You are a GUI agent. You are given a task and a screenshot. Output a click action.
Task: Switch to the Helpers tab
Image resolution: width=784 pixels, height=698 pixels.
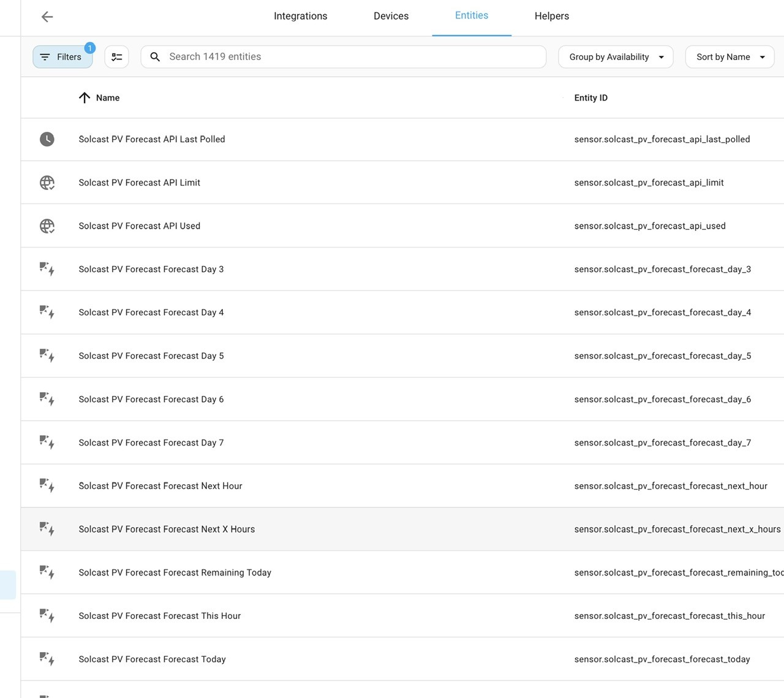pos(552,16)
